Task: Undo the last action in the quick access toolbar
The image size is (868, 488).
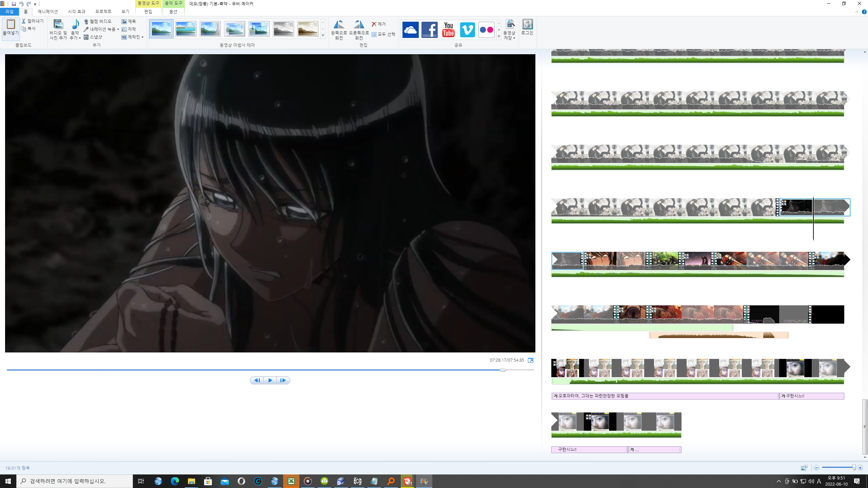Action: (21, 4)
